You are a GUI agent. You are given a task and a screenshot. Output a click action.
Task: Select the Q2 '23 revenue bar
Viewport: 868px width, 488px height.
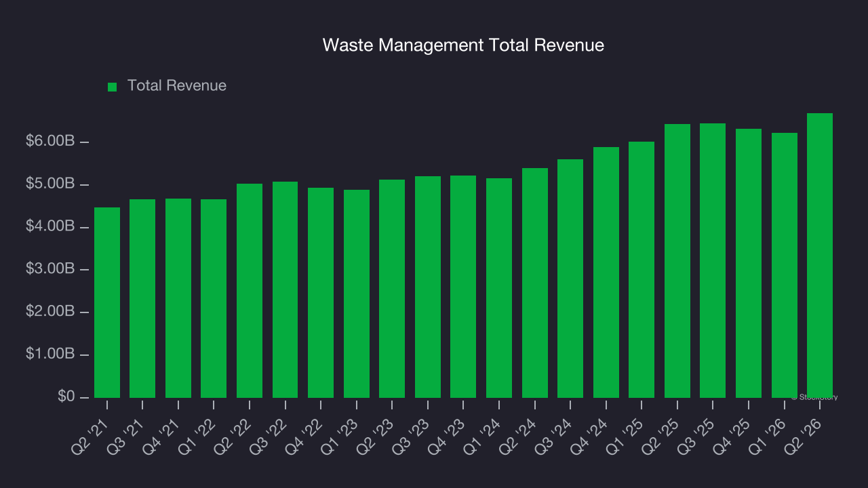pos(392,289)
